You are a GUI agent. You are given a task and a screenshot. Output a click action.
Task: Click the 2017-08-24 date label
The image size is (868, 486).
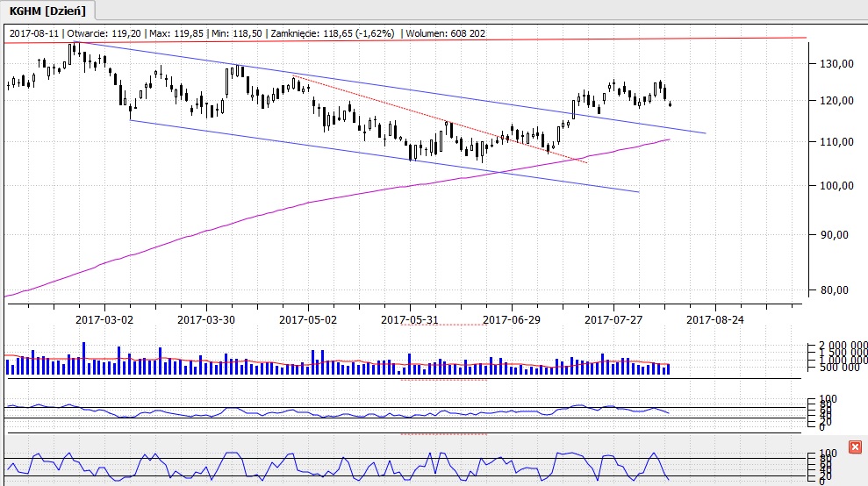[x=715, y=320]
